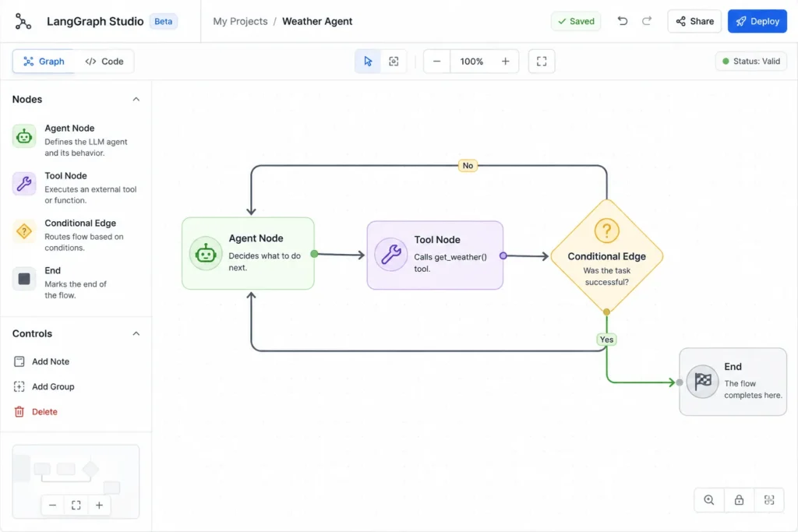This screenshot has width=798, height=532.
Task: Select the Delete control label
Action: pyautogui.click(x=44, y=411)
